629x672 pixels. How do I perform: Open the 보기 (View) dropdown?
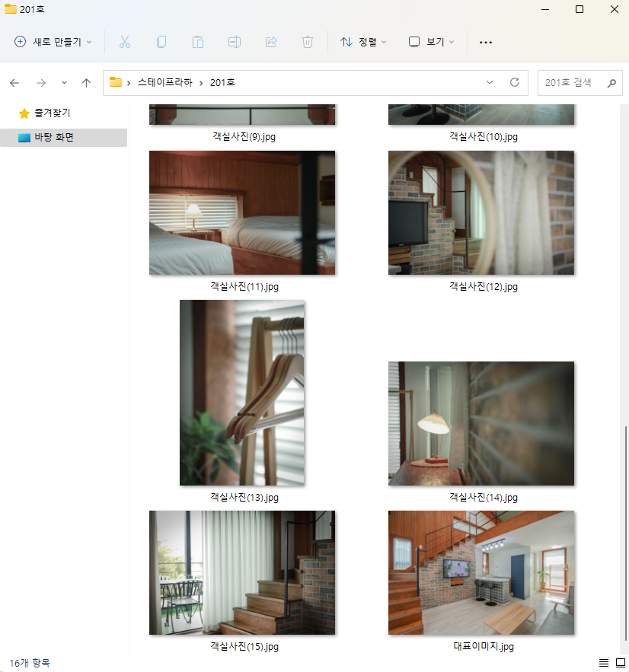[431, 42]
